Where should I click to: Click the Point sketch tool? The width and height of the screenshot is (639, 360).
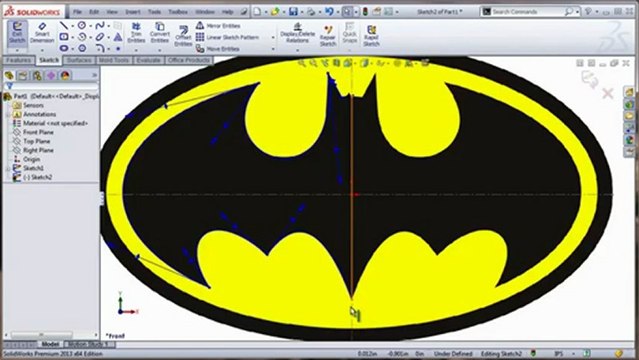tap(118, 48)
